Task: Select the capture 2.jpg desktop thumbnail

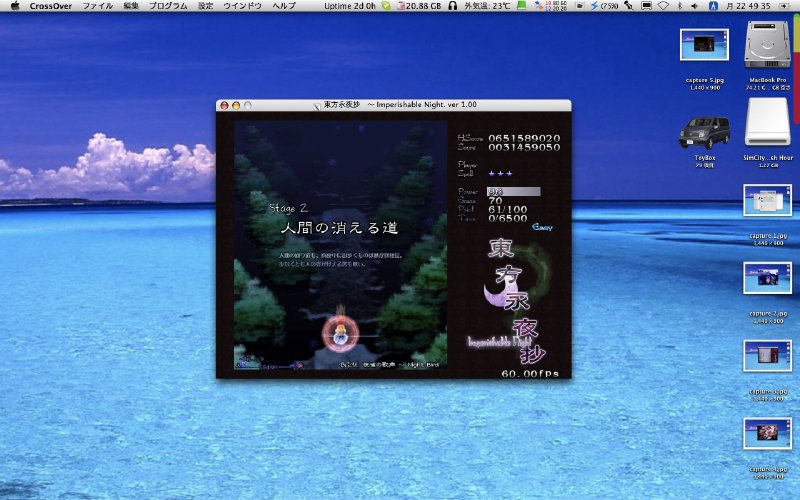Action: pos(767,278)
